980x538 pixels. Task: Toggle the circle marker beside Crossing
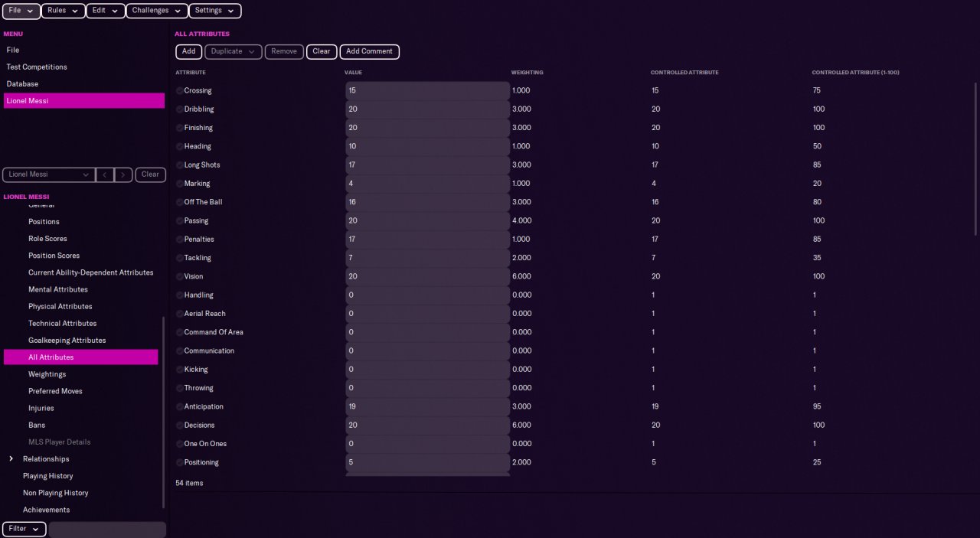pos(180,90)
